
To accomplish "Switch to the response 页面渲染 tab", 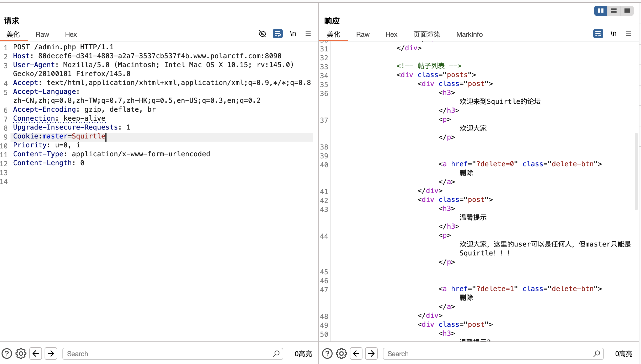I will coord(427,34).
